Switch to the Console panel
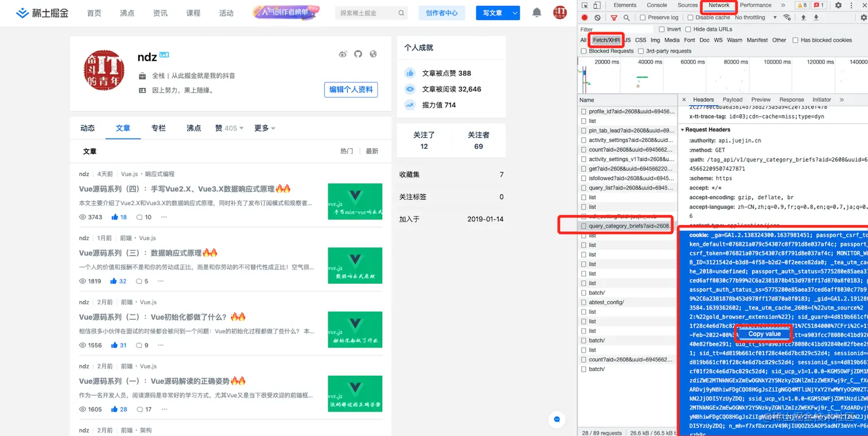The image size is (868, 436). pos(657,5)
